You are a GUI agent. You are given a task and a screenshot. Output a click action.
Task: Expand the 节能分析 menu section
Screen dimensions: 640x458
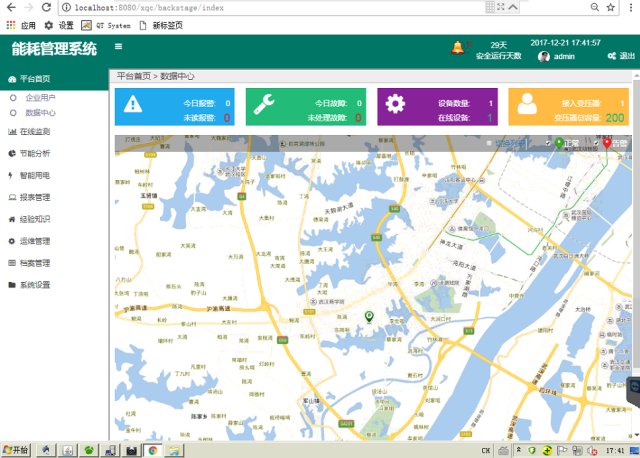point(35,153)
